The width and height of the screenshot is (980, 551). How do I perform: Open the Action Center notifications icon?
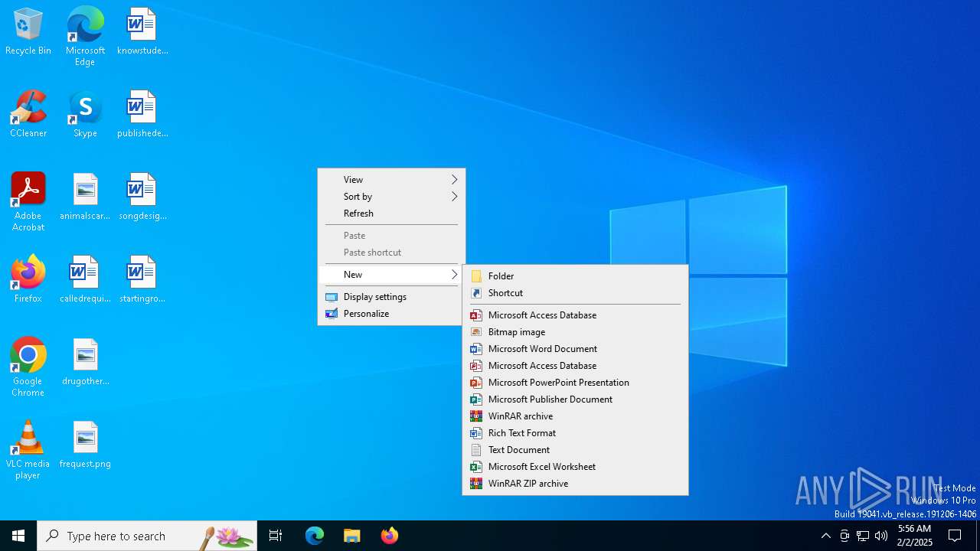tap(955, 536)
